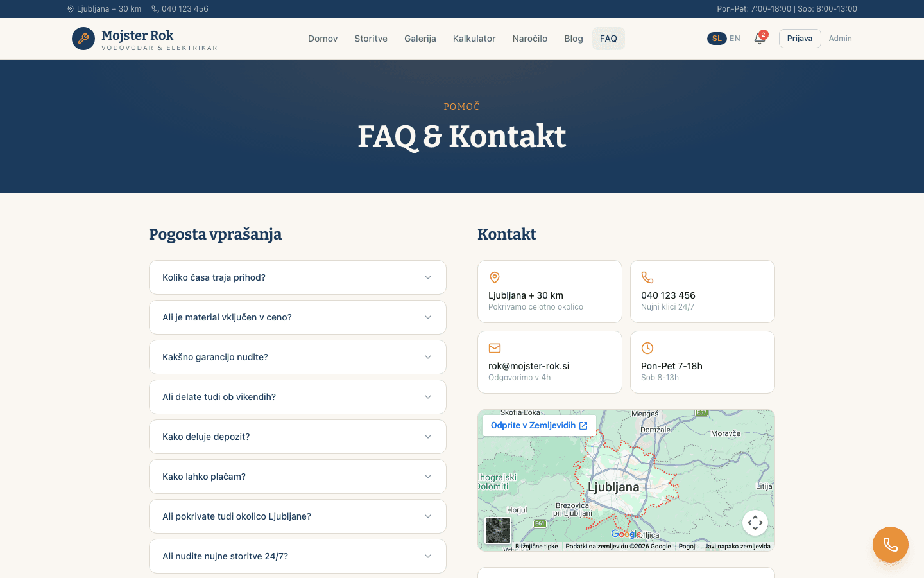Expand 'Kako lahko plačam?' question

pos(298,477)
